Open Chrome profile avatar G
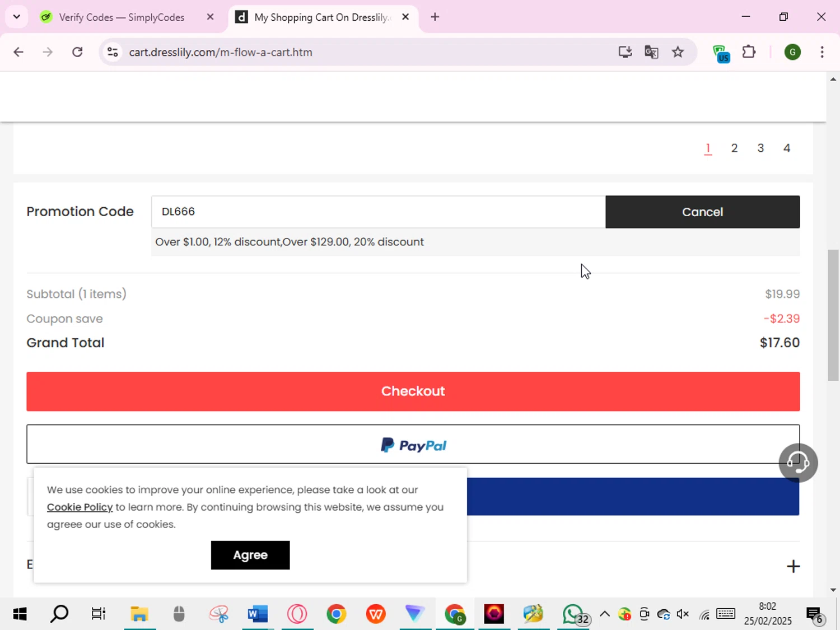 tap(792, 52)
